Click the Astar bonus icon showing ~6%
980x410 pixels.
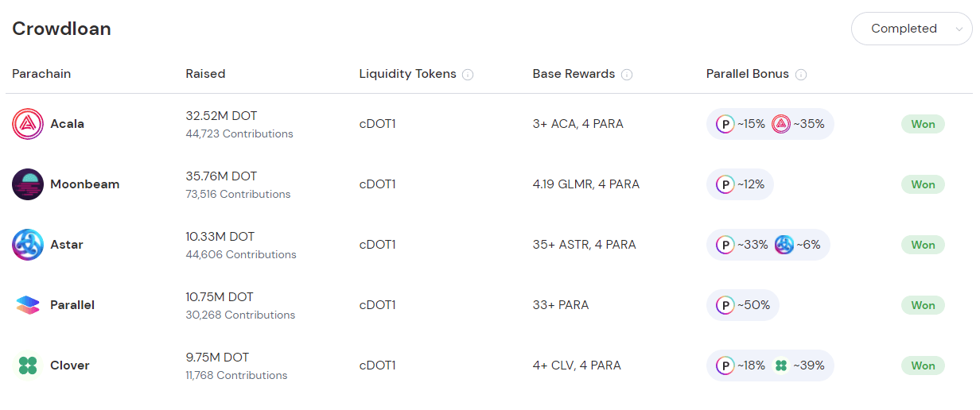click(x=784, y=245)
